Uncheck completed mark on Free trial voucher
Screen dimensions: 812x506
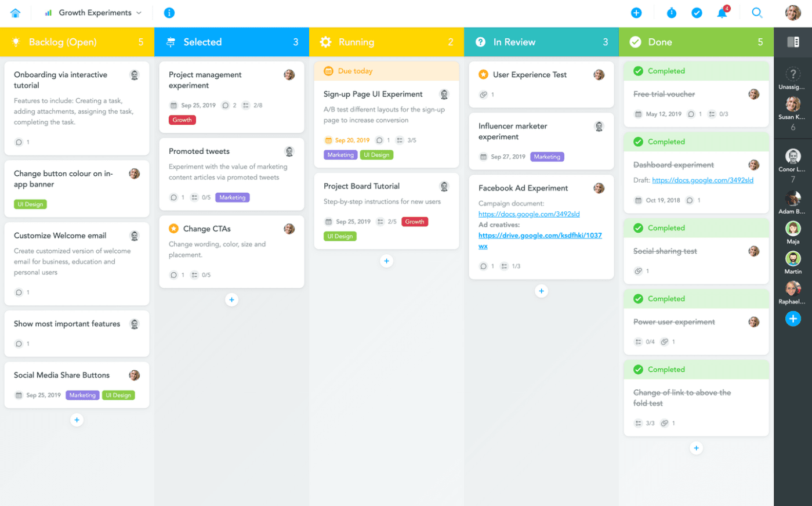(638, 71)
